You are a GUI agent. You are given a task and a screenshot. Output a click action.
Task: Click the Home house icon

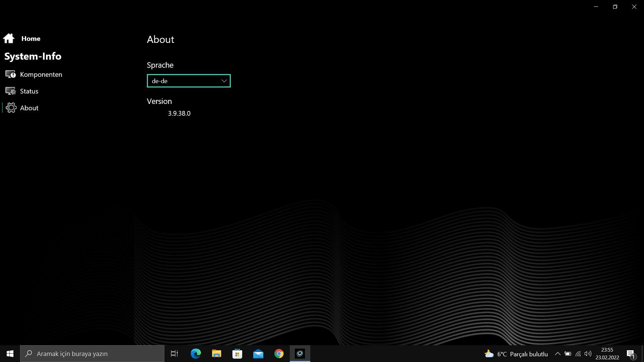coord(9,38)
